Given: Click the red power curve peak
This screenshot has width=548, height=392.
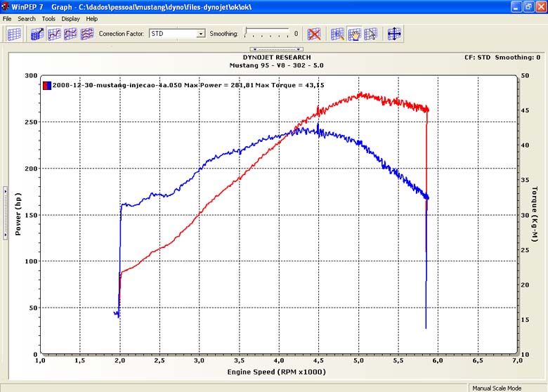Looking at the screenshot, I should click(360, 93).
